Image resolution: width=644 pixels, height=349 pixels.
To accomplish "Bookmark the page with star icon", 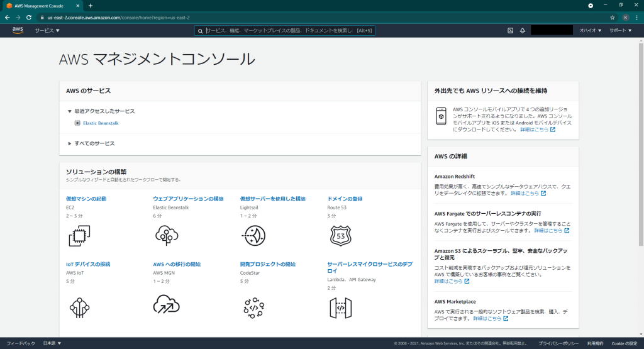I will point(613,18).
